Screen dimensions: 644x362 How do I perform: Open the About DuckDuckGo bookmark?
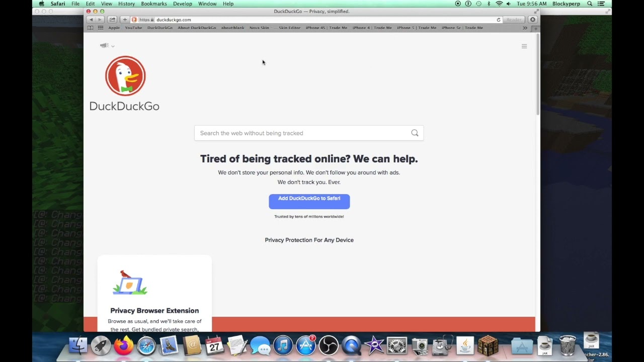[197, 28]
